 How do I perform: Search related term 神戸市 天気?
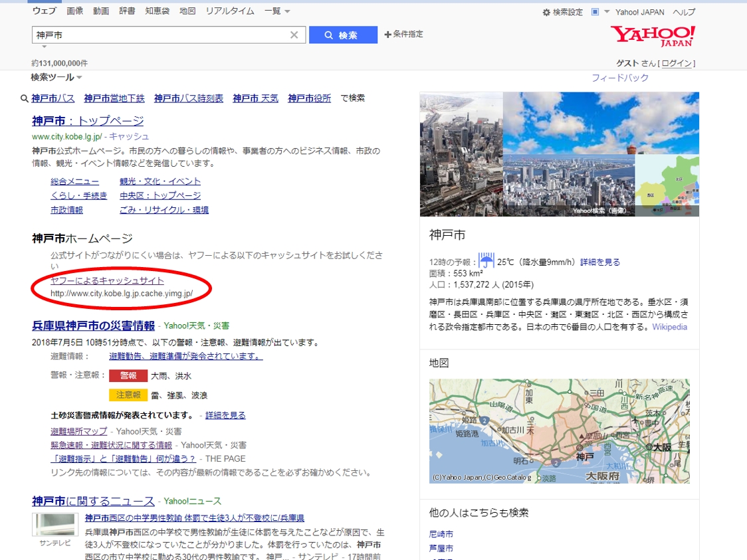[x=255, y=98]
